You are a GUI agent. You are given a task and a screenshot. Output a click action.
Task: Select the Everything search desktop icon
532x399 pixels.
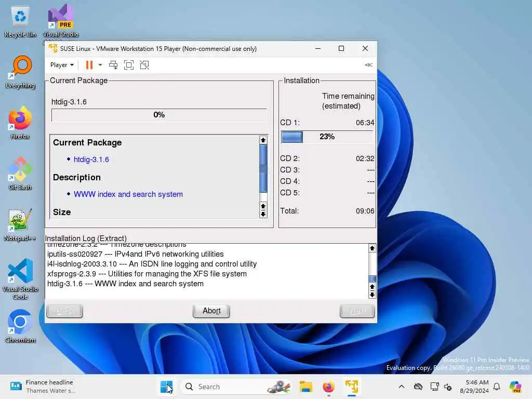click(20, 72)
